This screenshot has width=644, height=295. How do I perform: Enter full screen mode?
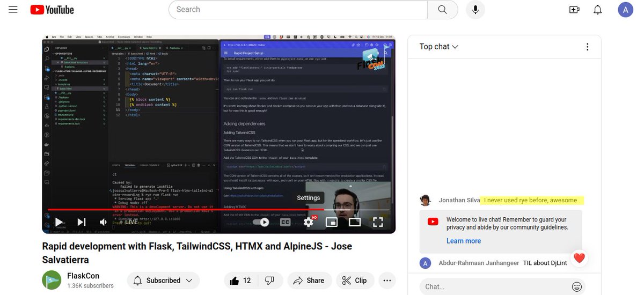click(x=378, y=222)
